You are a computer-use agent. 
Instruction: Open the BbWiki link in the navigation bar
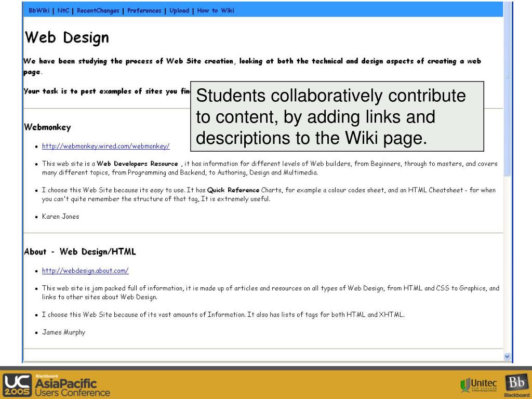[x=39, y=10]
